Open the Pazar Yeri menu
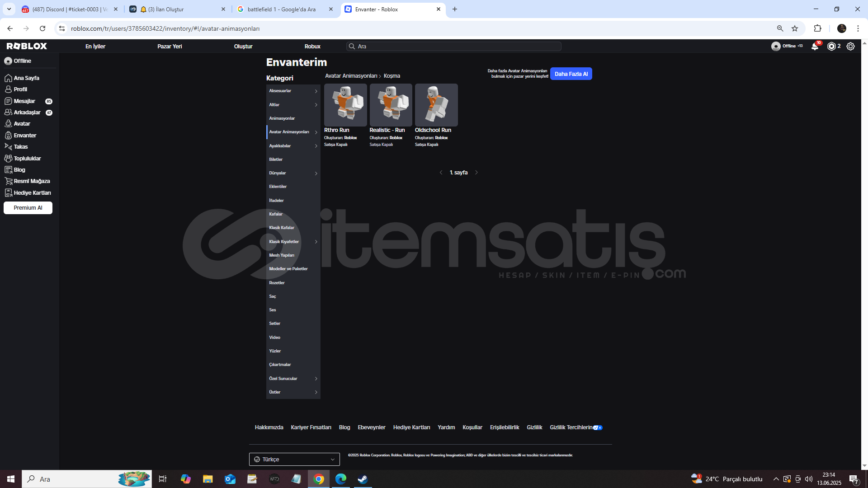 [x=170, y=47]
